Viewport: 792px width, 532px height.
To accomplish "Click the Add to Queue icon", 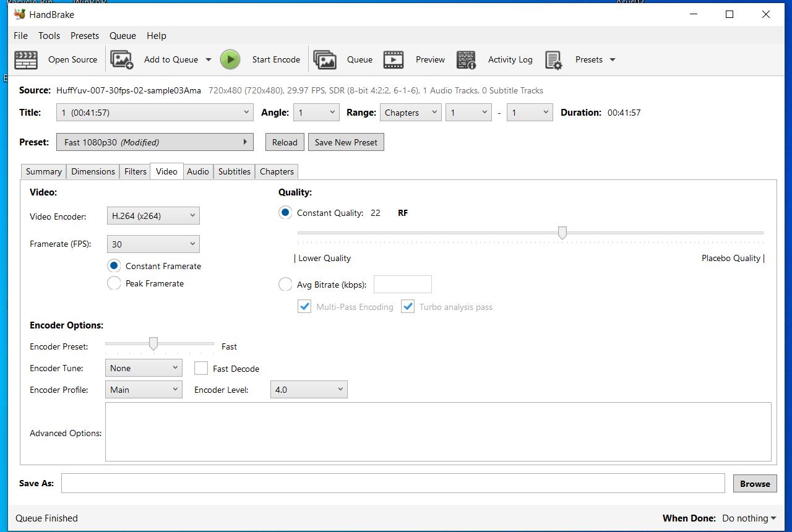I will (122, 59).
